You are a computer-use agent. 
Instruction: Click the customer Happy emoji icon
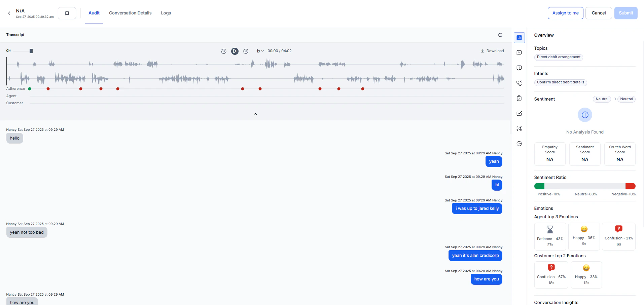click(586, 268)
